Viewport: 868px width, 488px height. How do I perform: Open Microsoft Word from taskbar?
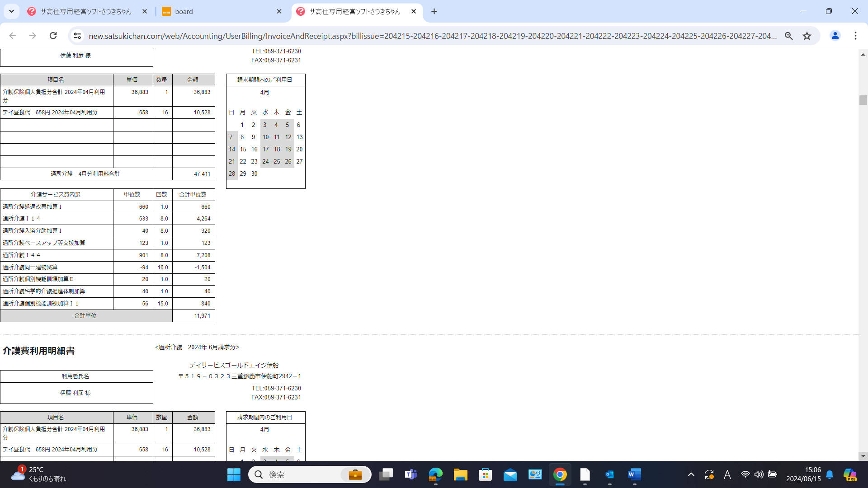pyautogui.click(x=634, y=474)
